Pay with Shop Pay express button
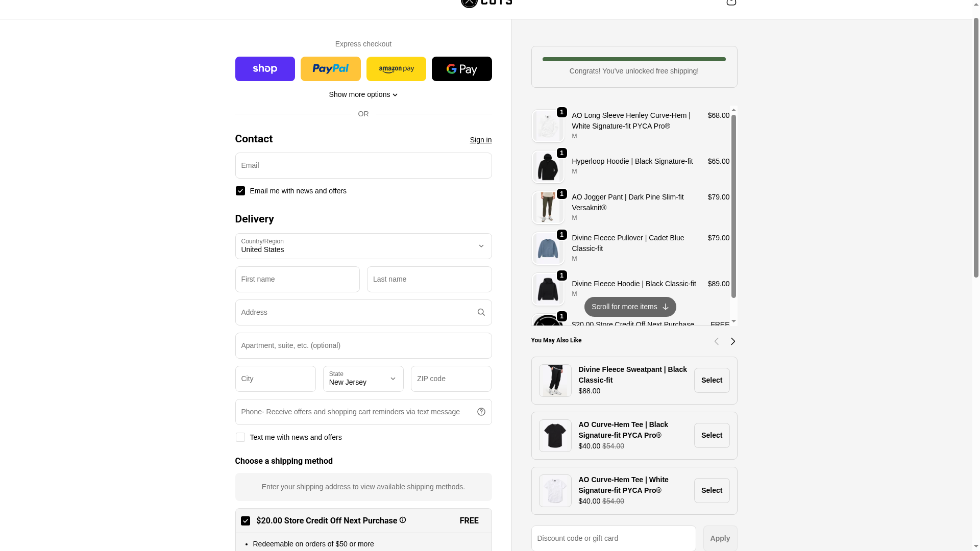This screenshot has width=980, height=551. tap(265, 69)
